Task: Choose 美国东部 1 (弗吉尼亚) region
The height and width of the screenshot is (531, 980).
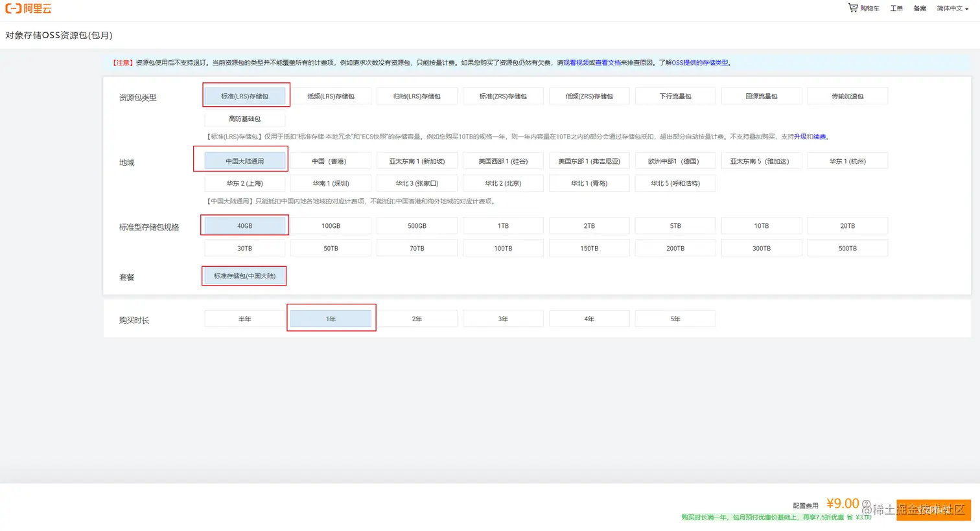Action: coord(589,161)
